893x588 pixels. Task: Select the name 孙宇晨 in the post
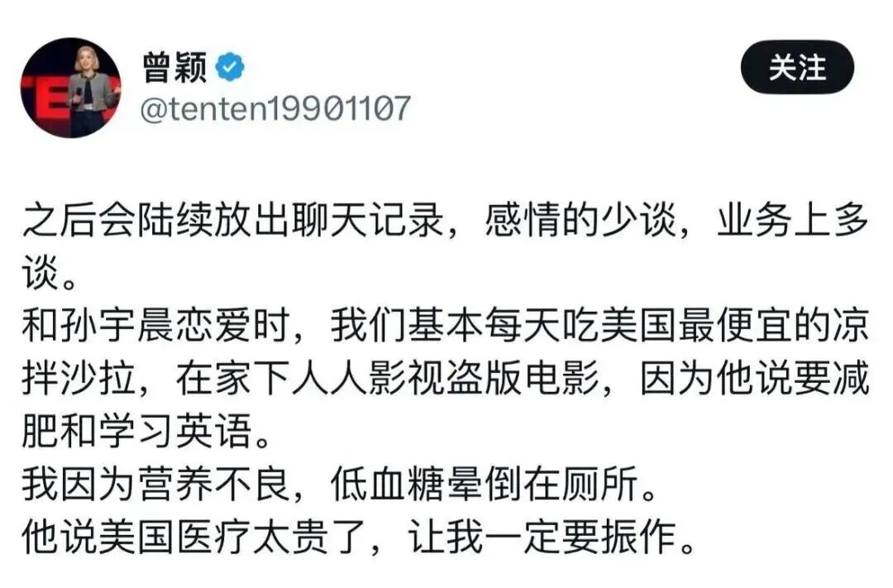117,326
